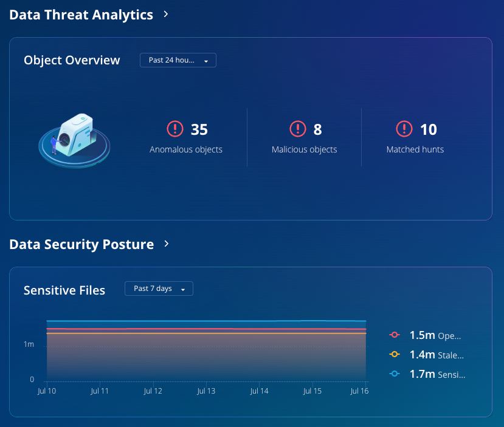The width and height of the screenshot is (504, 427).
Task: Open the Matched hunts label
Action: tap(415, 149)
